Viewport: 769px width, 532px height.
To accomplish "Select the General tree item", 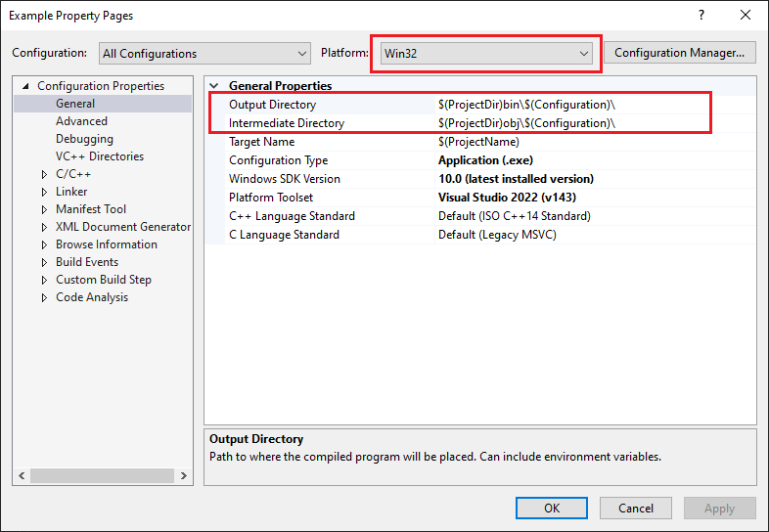I will (x=75, y=104).
